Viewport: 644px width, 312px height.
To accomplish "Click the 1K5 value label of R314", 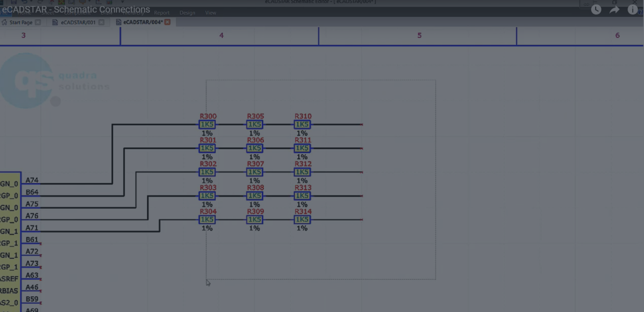I will click(x=302, y=219).
